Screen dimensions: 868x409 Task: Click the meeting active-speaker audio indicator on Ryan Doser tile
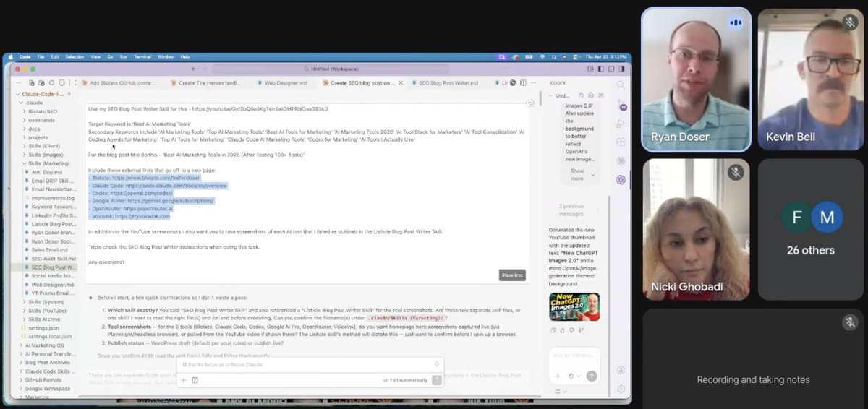click(x=736, y=22)
